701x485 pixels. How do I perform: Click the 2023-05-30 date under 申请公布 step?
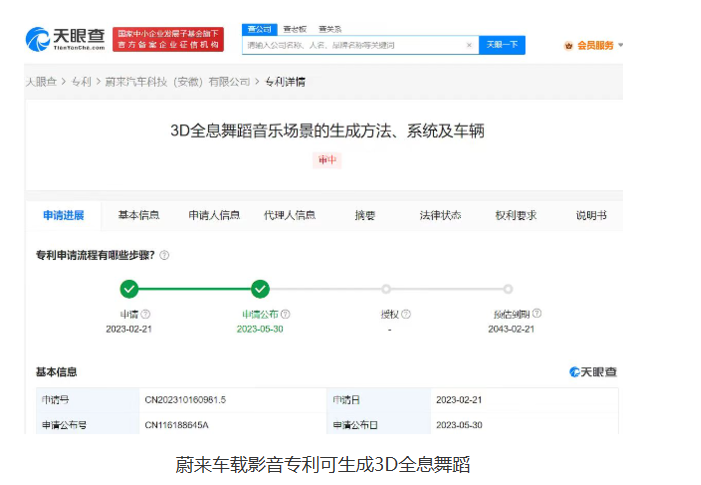[x=260, y=329]
